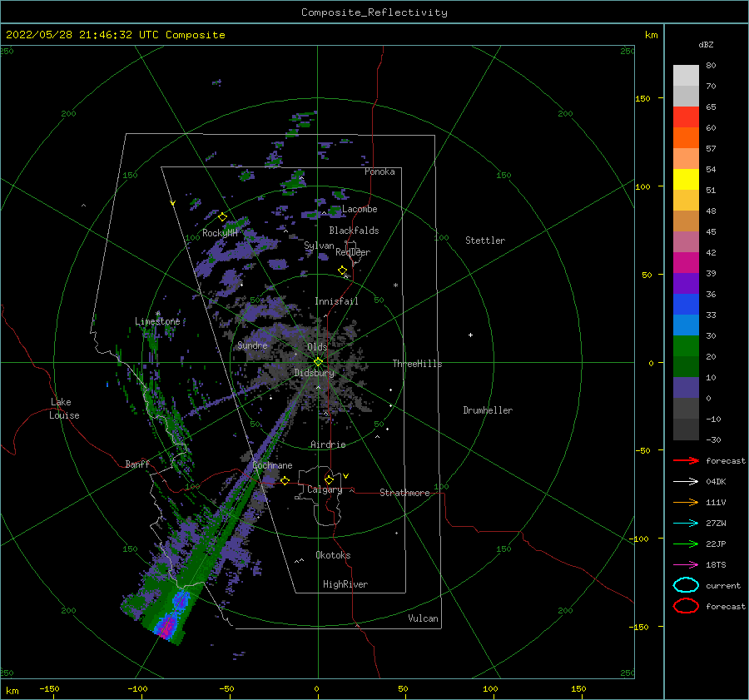Viewport: 749px width, 700px height.
Task: Click the 2022/05/28 21:46:32 UTC timestamp
Action: click(x=82, y=35)
